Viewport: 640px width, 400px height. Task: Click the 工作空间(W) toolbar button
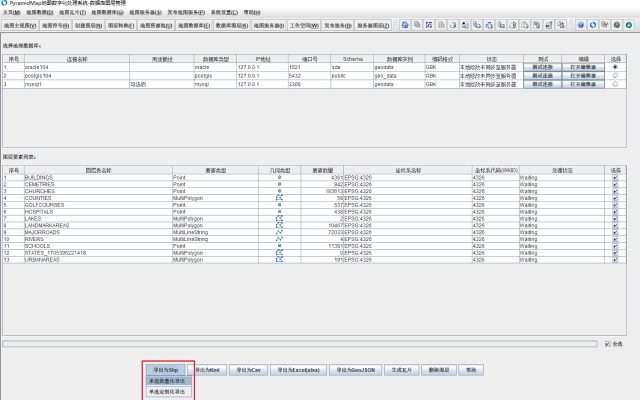[x=304, y=25]
